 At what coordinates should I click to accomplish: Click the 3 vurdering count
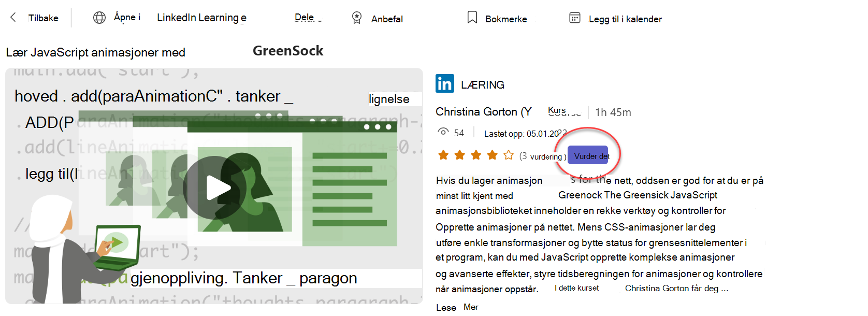click(543, 156)
